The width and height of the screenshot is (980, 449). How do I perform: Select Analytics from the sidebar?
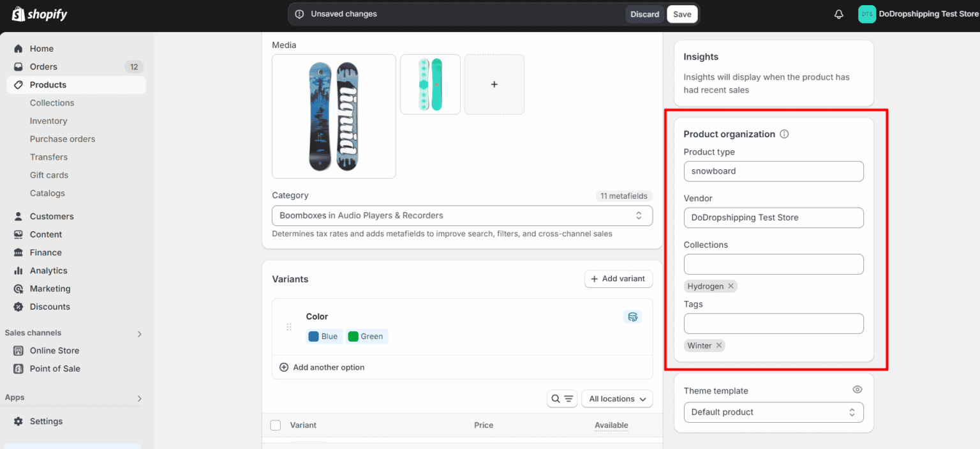(x=47, y=270)
